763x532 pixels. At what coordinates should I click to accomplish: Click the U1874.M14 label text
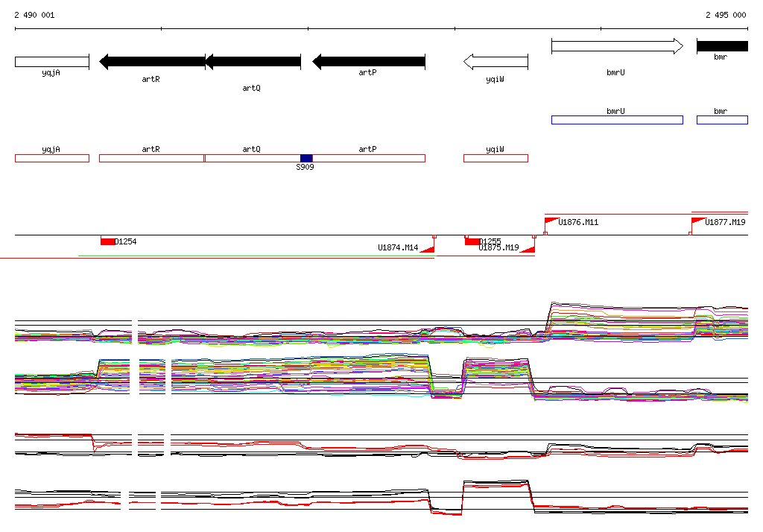pos(398,247)
